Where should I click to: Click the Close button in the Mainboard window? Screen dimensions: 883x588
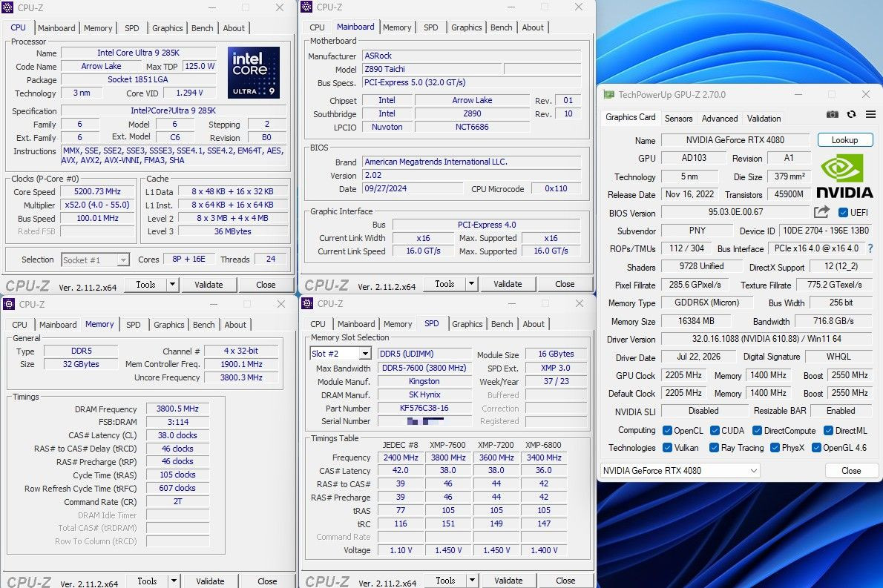point(564,283)
